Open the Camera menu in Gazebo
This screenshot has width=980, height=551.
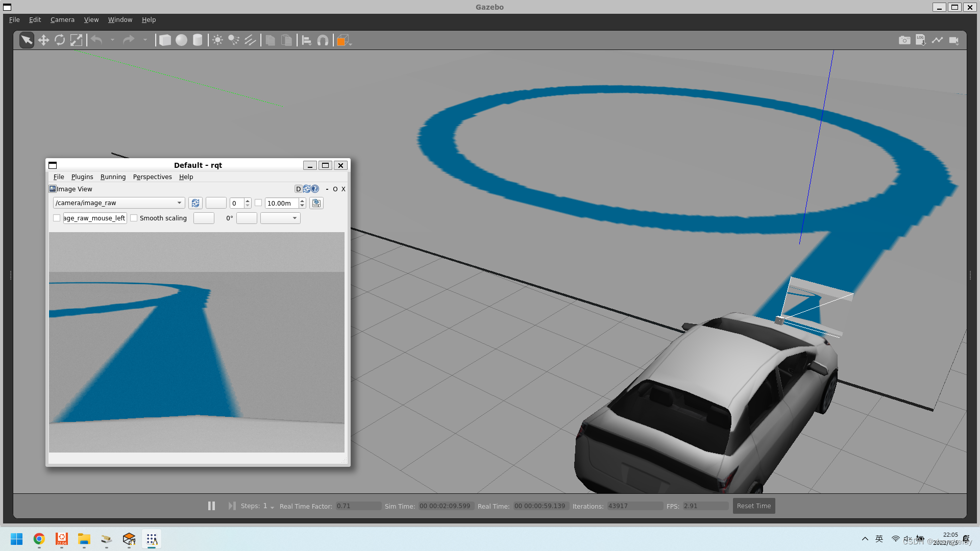pyautogui.click(x=62, y=19)
